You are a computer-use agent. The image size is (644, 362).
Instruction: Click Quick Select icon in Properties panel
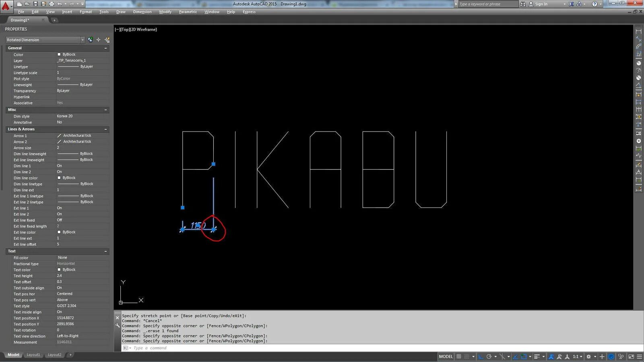[x=107, y=40]
